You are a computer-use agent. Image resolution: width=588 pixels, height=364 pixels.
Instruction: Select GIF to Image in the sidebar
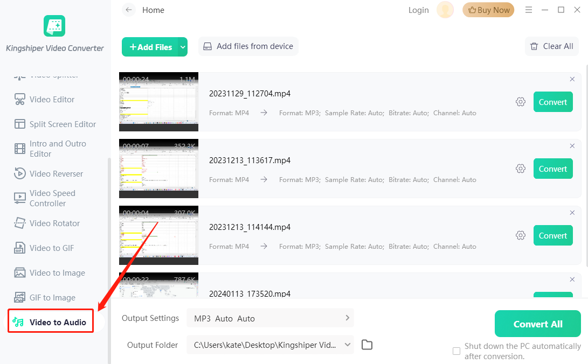point(52,297)
